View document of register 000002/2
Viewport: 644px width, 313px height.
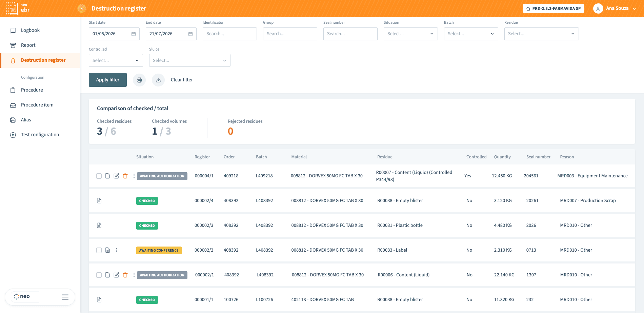(x=107, y=250)
